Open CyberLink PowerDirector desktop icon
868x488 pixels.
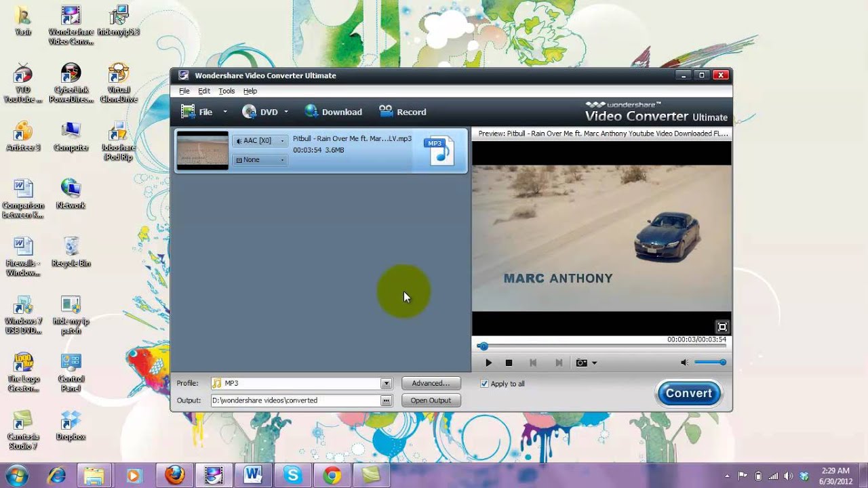coord(71,83)
